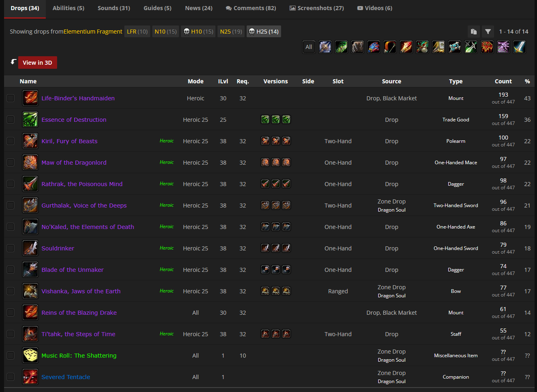537x392 pixels.
Task: Select the No'Kaled, the Elements of Death checkbox
Action: click(11, 227)
